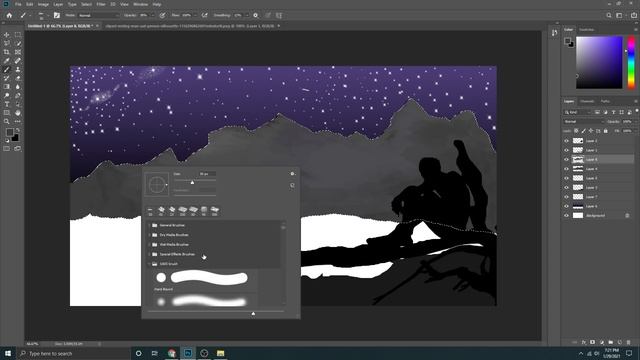This screenshot has height=360, width=640.
Task: Expand the General Brushes folder
Action: (149, 225)
